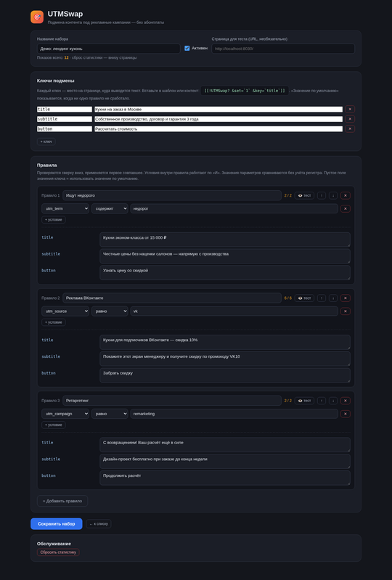This screenshot has width=392, height=580.
Task: Move rule 'Реклама ВКонтакте' down
Action: (x=333, y=298)
